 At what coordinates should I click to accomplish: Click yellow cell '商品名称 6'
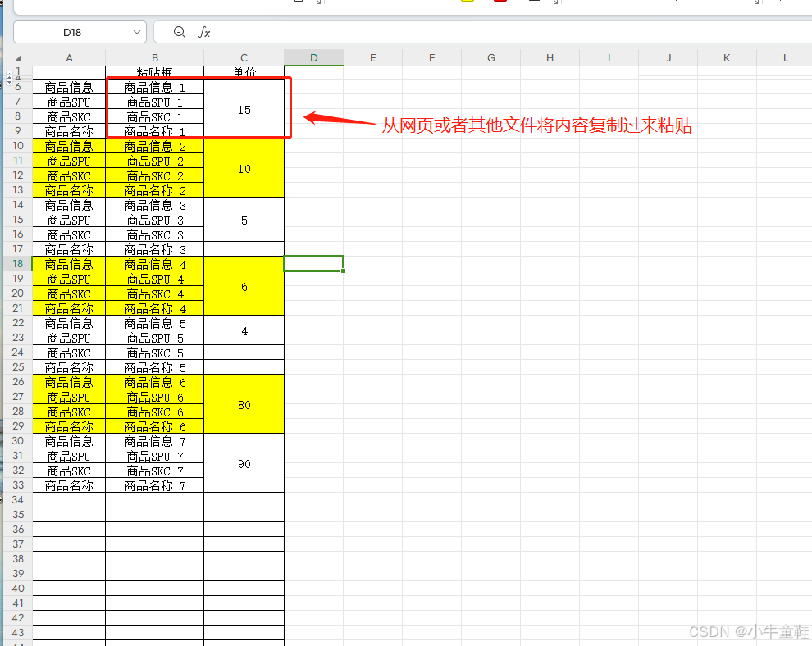(155, 426)
